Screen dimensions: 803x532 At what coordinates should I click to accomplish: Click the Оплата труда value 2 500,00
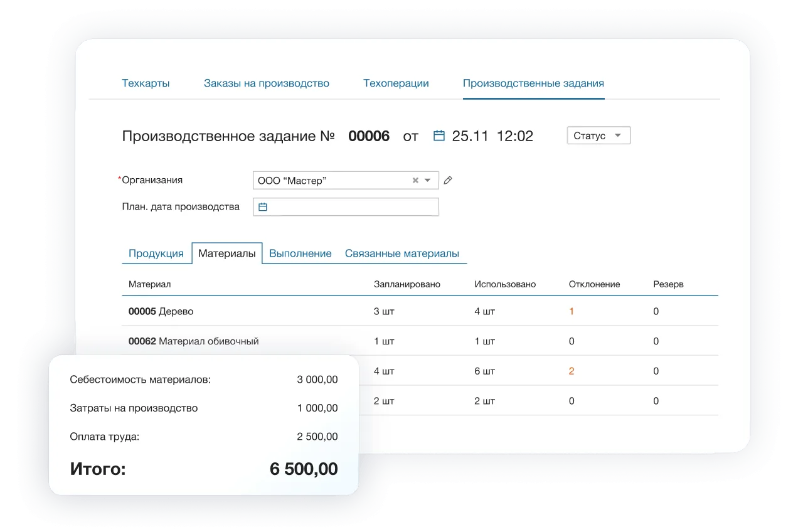pos(317,437)
